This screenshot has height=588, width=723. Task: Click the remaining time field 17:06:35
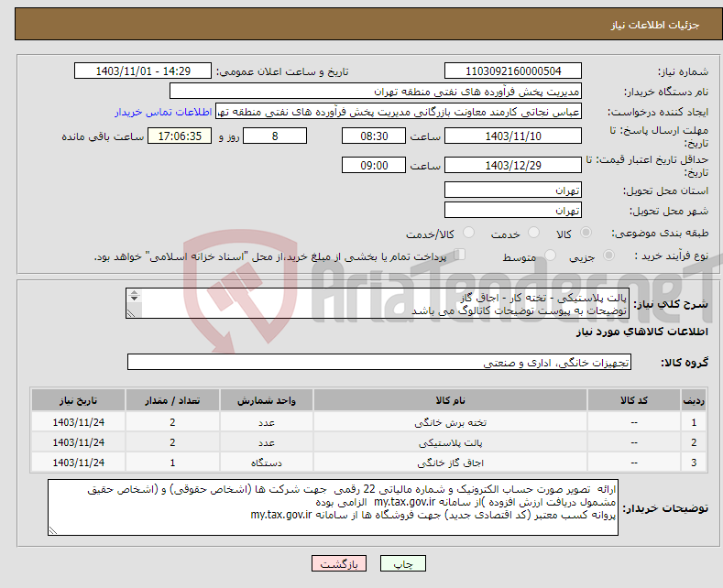(x=180, y=136)
